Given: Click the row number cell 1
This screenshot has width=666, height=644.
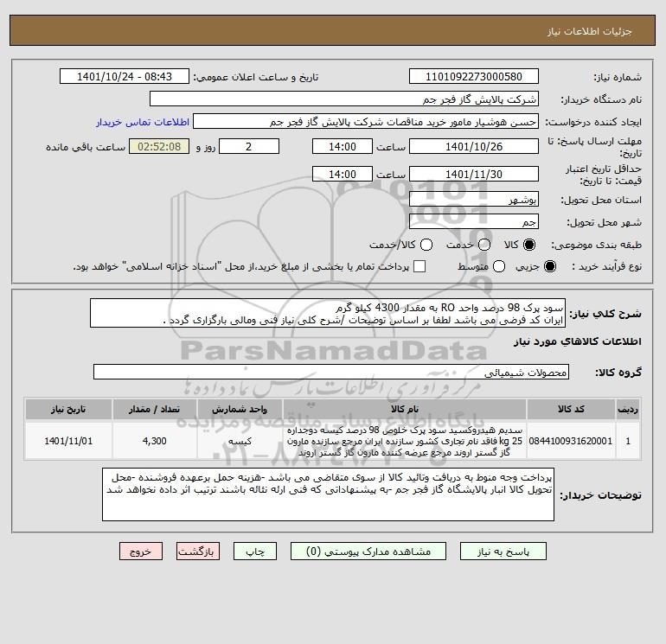Looking at the screenshot, I should (628, 441).
